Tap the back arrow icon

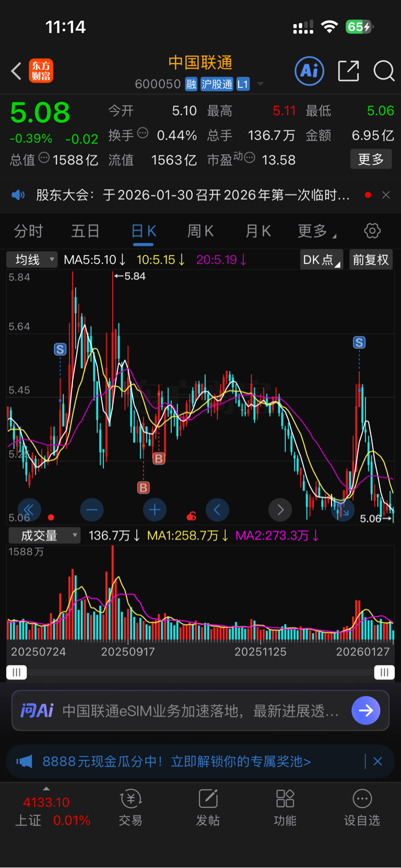pyautogui.click(x=16, y=71)
